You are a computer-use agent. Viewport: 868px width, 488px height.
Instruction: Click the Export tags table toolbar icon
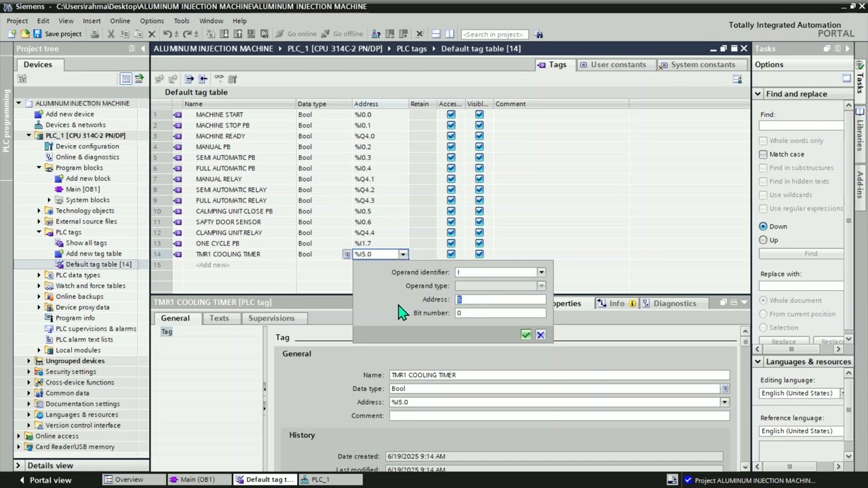tap(189, 79)
